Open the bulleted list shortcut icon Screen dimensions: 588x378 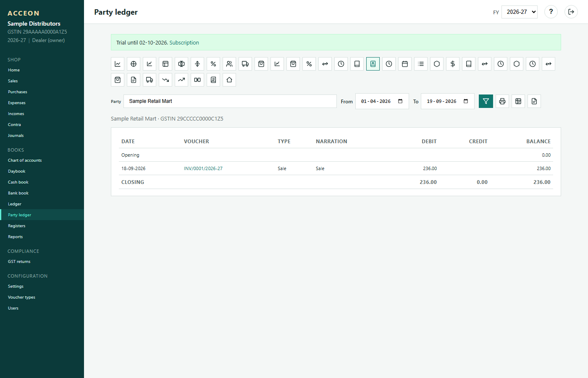(x=421, y=64)
